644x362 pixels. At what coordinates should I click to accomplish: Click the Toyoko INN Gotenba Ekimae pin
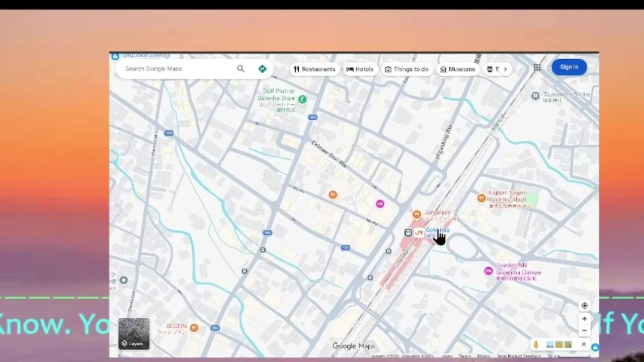click(488, 271)
